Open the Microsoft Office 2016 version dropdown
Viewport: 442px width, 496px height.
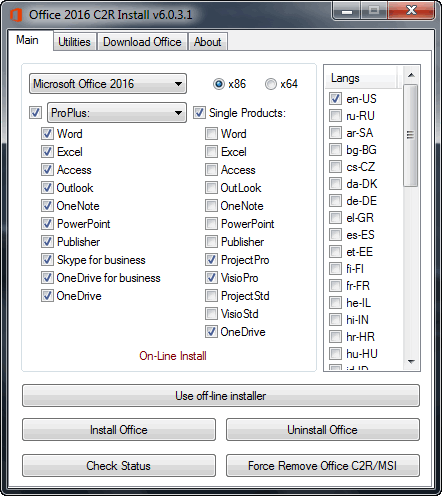[x=108, y=84]
